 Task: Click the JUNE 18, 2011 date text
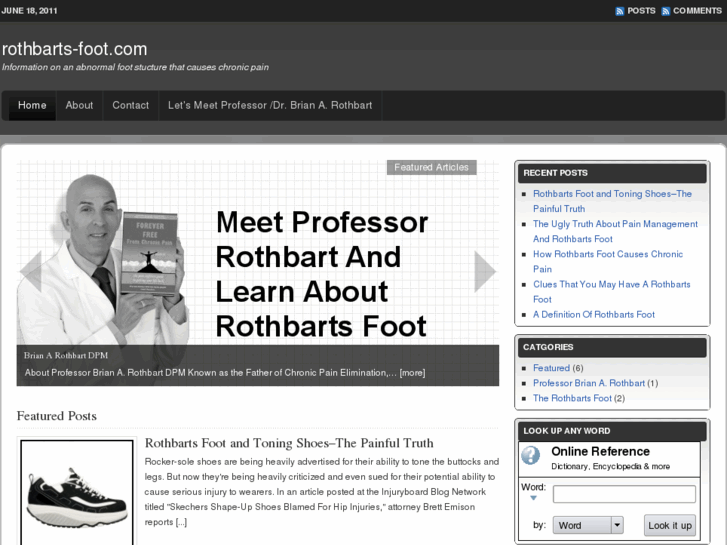tap(29, 11)
